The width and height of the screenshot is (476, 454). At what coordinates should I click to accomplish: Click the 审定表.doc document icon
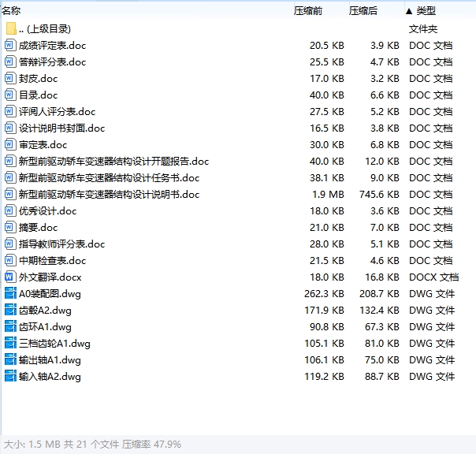tap(9, 144)
